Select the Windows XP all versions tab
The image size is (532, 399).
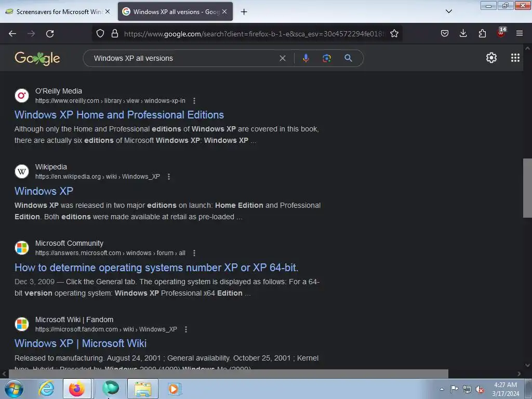tap(175, 11)
